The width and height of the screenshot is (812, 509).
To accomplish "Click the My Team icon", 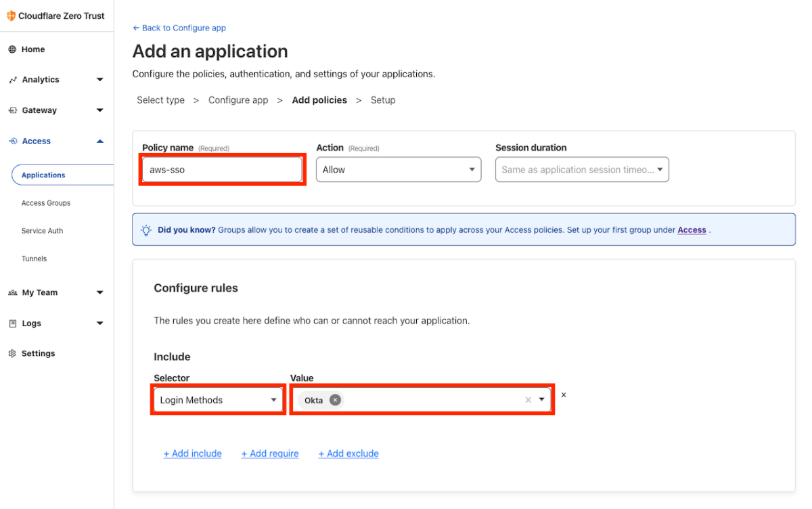I will coord(12,292).
